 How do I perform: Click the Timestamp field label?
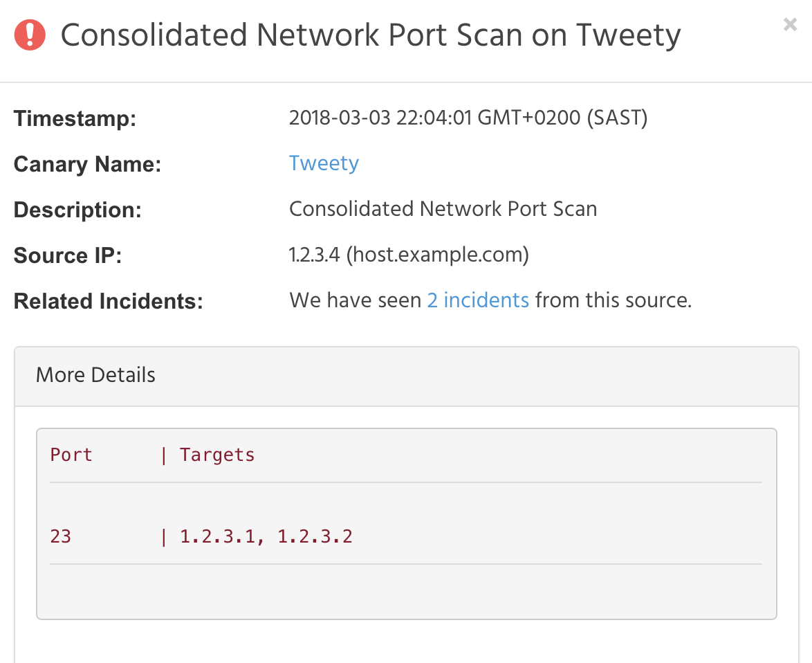click(x=75, y=118)
